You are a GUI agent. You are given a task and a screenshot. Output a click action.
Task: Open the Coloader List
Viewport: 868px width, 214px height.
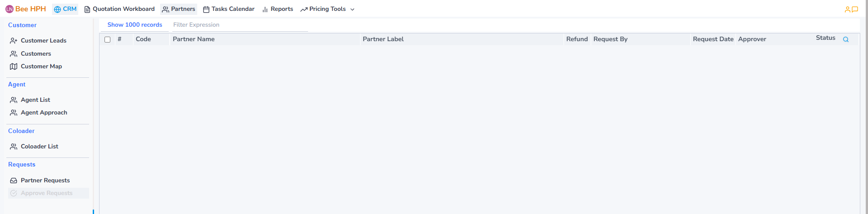[39, 147]
